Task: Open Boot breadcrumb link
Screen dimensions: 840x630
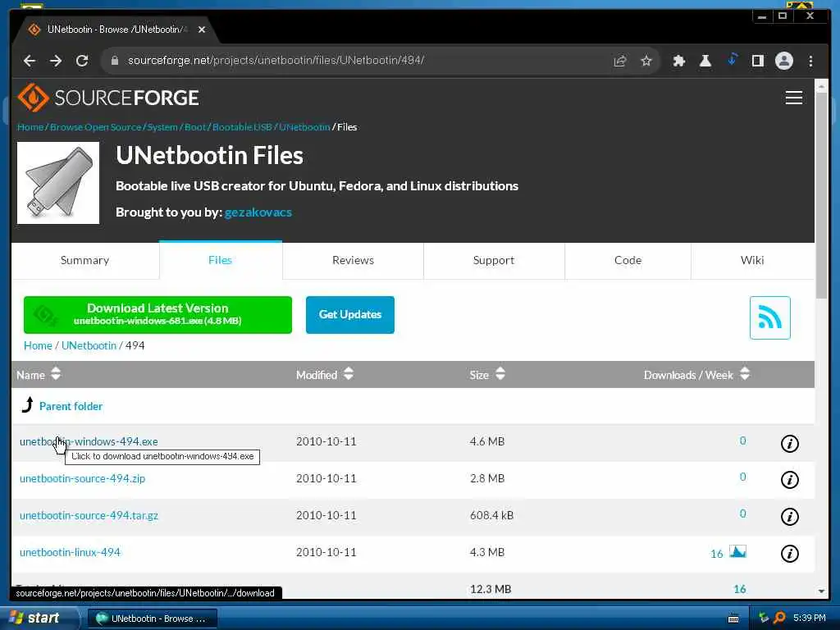Action: [195, 127]
